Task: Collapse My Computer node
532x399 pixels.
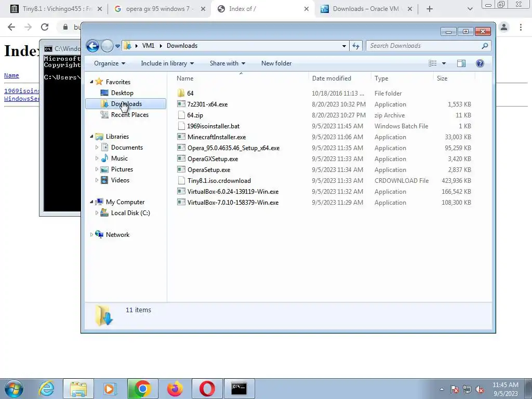Action: [x=91, y=202]
